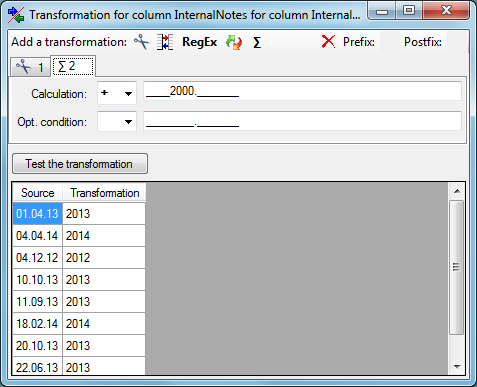Screen dimensions: 477x387
Task: Click the Transformation column header
Action: point(104,193)
